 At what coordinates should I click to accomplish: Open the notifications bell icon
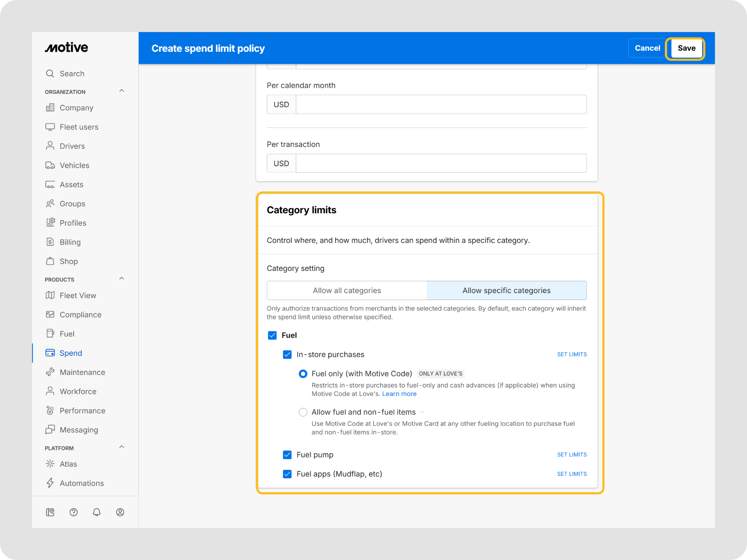[97, 512]
